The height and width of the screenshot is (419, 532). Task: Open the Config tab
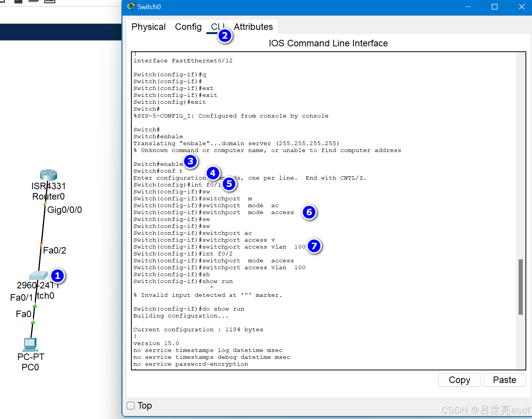point(188,27)
